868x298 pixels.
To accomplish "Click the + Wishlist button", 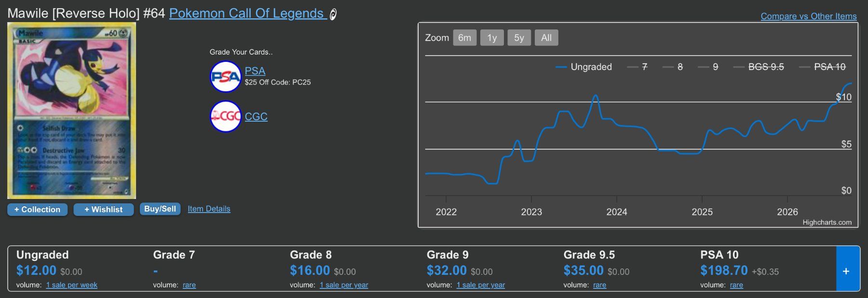I will tap(104, 210).
